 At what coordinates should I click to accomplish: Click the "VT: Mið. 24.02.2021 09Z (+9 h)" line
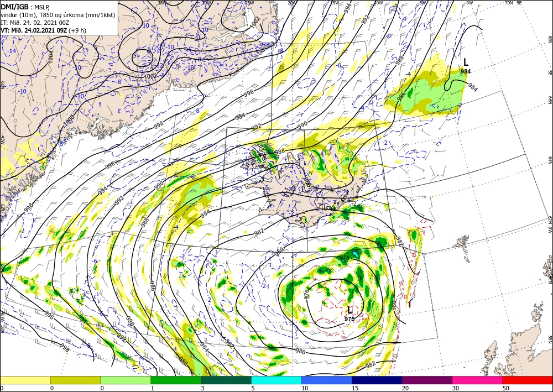click(43, 30)
